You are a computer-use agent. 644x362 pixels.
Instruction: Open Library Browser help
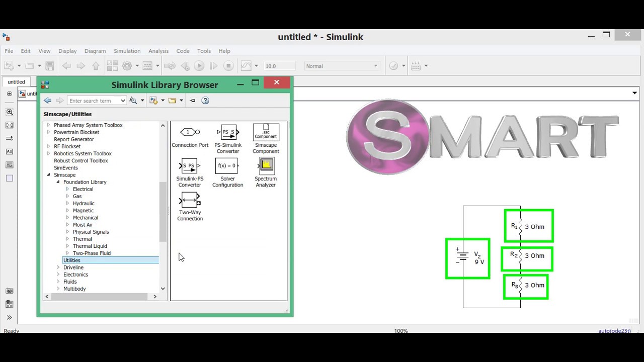(x=205, y=101)
